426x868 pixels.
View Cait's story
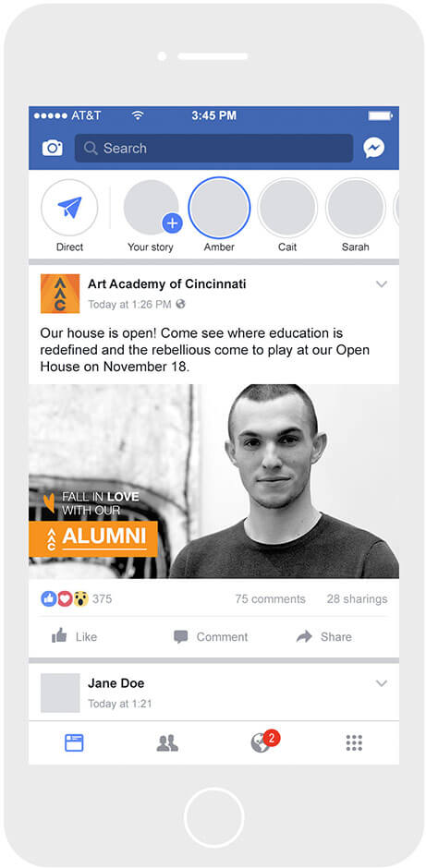[x=287, y=208]
